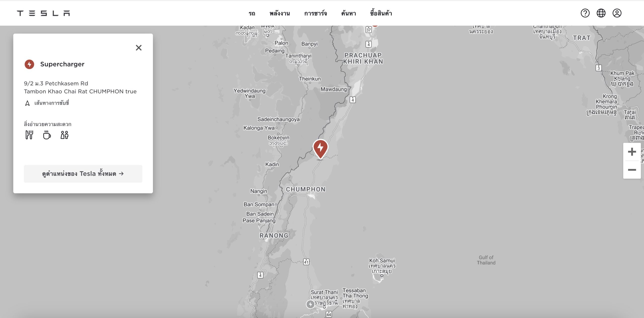
Task: Click the red Supercharger map pin
Action: pyautogui.click(x=320, y=149)
